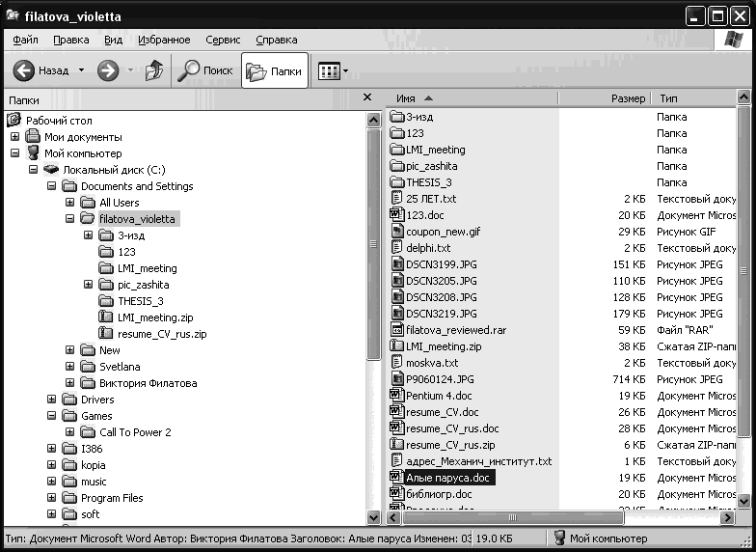The image size is (756, 552).
Task: Select the filatova_reviewed.rar archive icon
Action: (x=396, y=330)
